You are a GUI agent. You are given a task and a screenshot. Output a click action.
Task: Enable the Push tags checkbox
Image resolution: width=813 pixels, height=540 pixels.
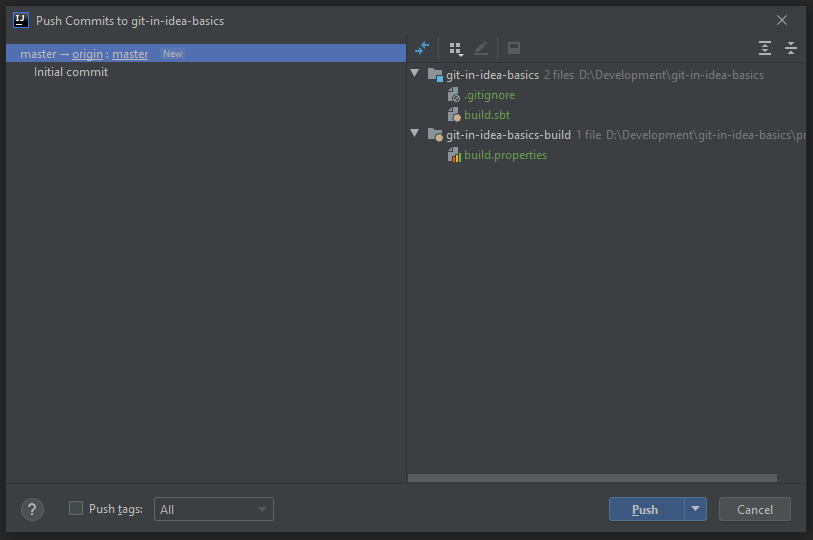tap(76, 508)
